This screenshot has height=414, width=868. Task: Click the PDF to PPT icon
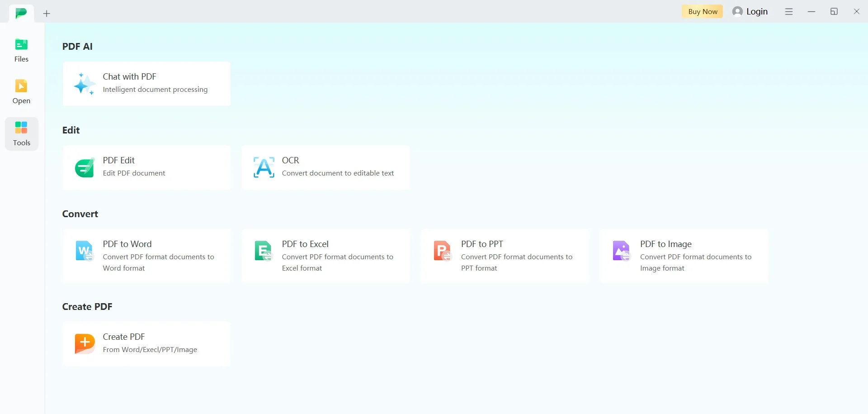point(442,251)
